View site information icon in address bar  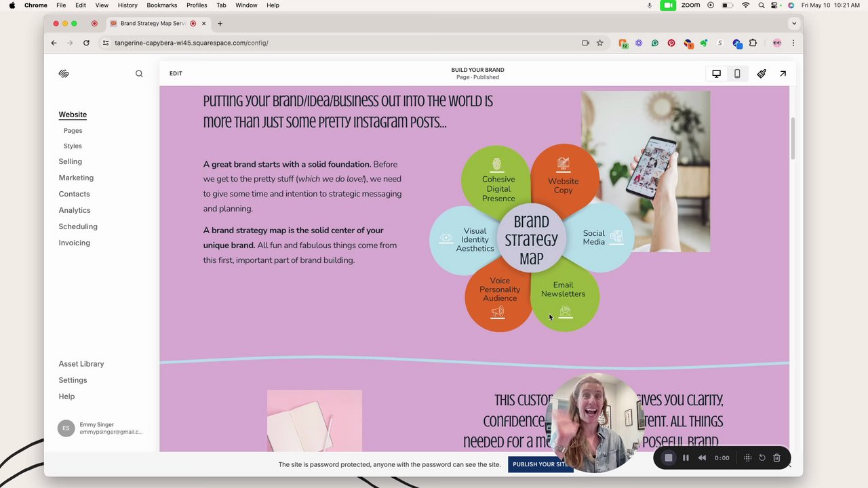coord(105,43)
